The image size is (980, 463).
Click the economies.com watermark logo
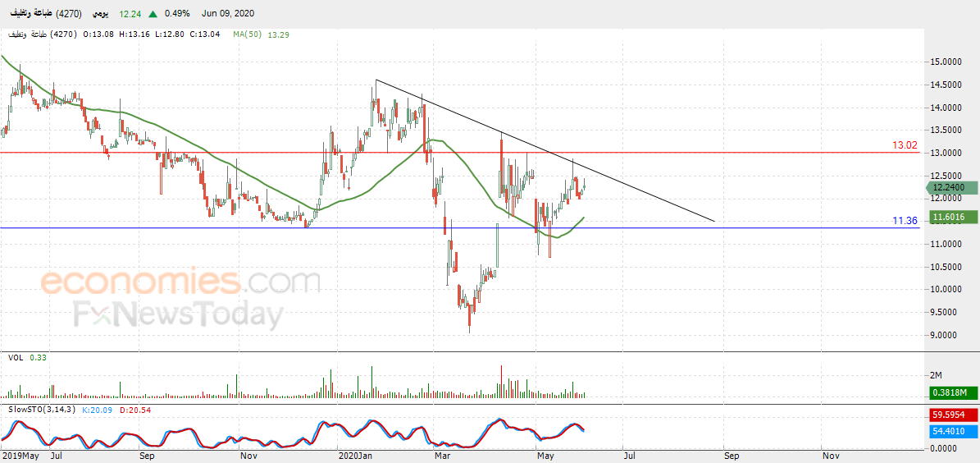click(180, 282)
